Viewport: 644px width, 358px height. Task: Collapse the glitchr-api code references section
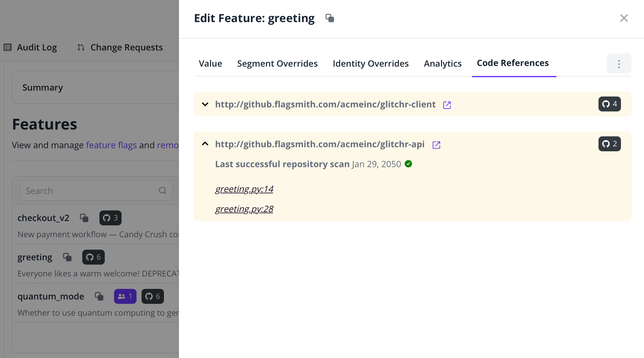[205, 144]
